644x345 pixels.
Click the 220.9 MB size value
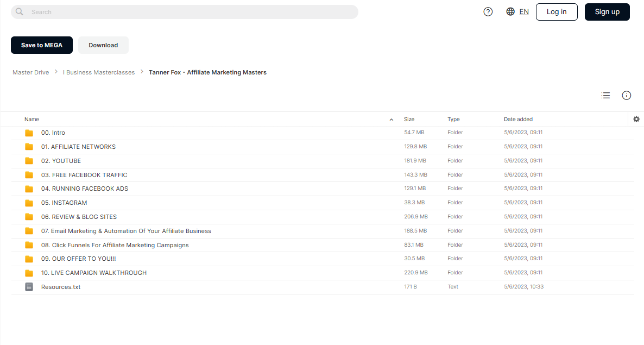coord(415,272)
